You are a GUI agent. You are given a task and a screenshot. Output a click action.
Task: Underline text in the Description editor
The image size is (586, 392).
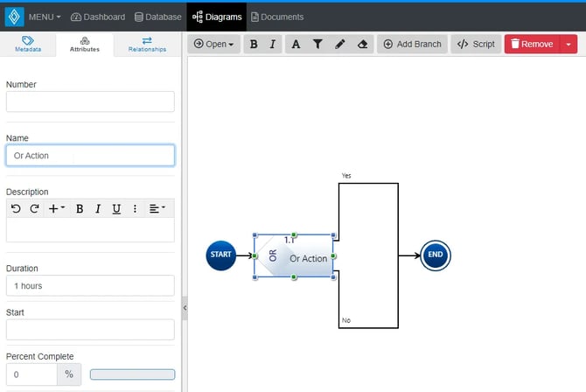116,208
